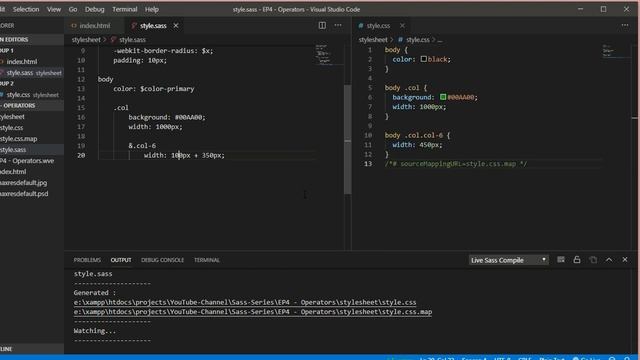Switch to the TERMINAL panel tab
This screenshot has height=360, width=640.
(207, 260)
